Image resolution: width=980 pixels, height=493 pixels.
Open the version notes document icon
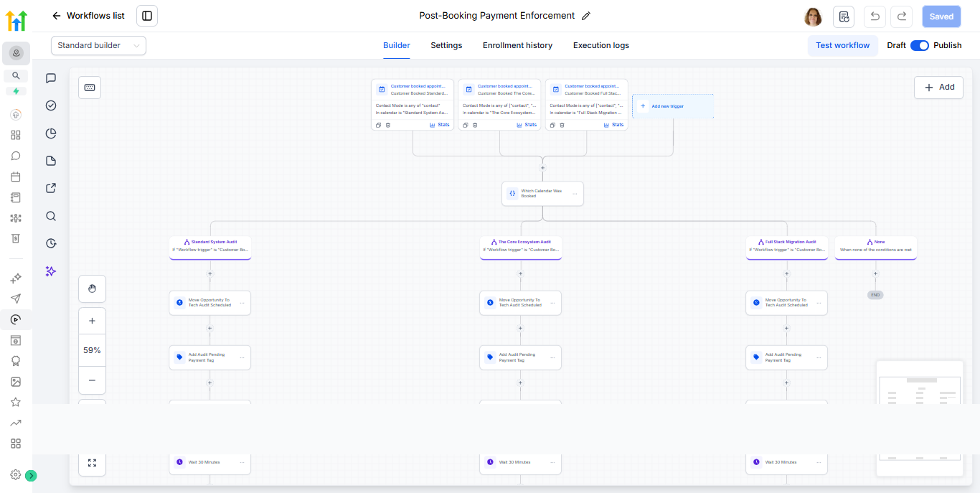click(x=844, y=17)
